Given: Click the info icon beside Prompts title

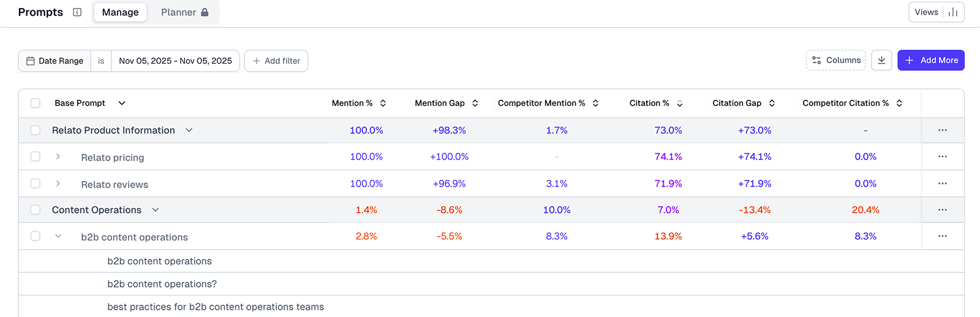Looking at the screenshot, I should coord(77,12).
